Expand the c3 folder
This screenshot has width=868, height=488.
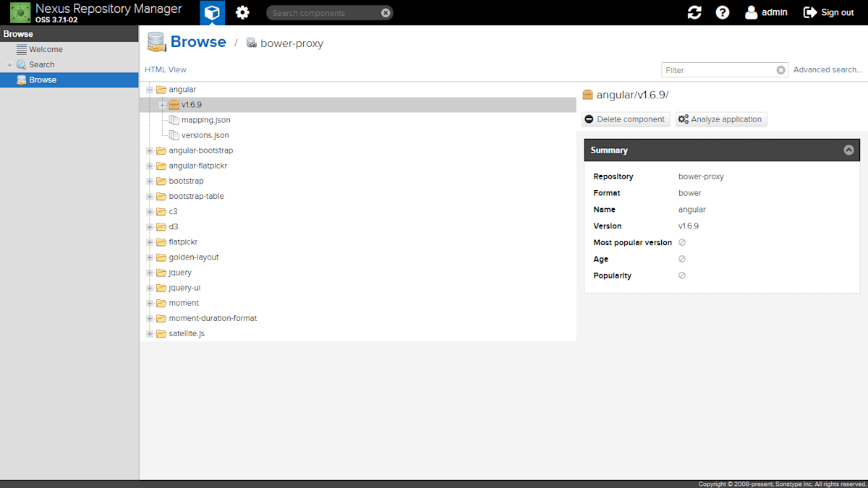tap(150, 211)
